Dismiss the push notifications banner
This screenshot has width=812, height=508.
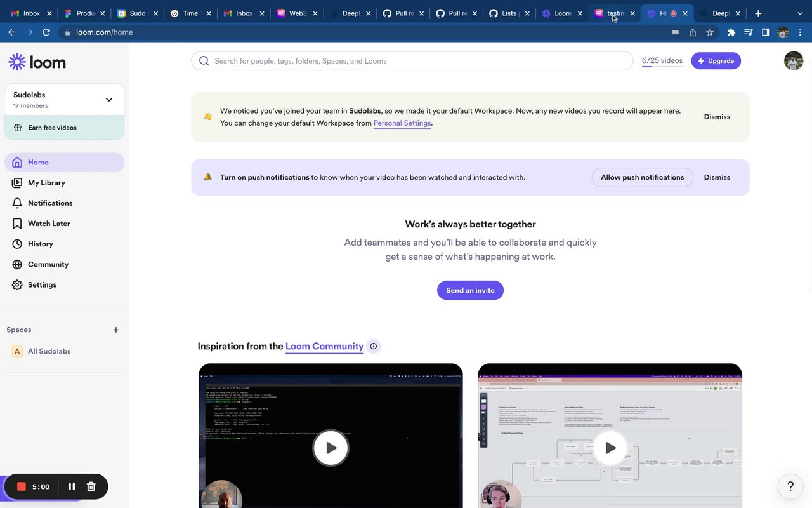coord(717,177)
